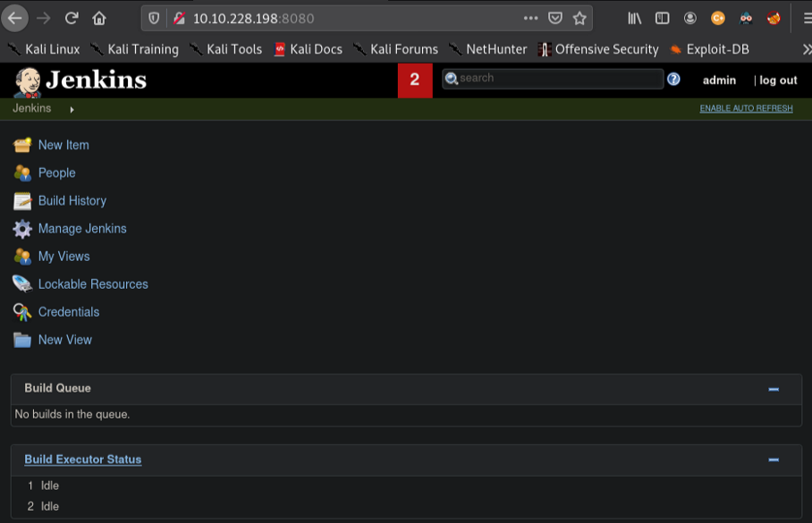This screenshot has height=523, width=812.
Task: Open the Offensive Security bookmark
Action: (x=598, y=50)
